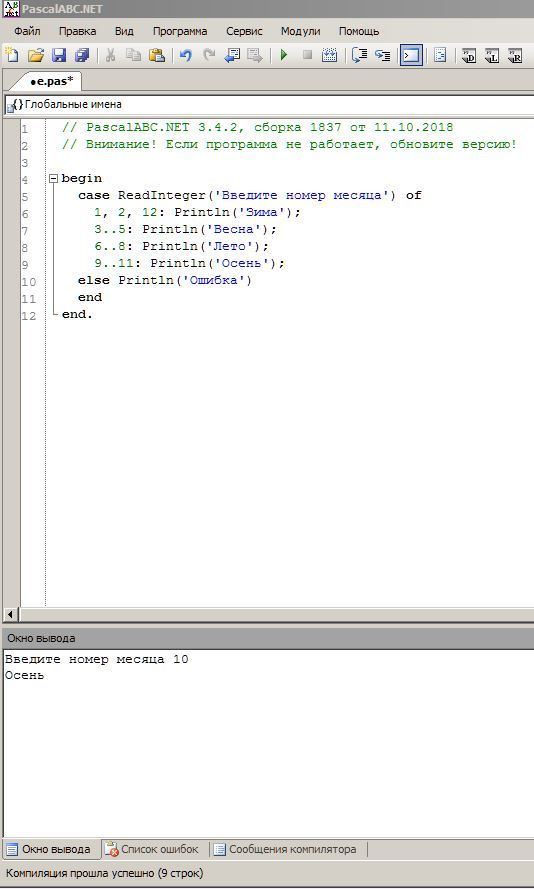Click the Save All icon

pyautogui.click(x=82, y=55)
